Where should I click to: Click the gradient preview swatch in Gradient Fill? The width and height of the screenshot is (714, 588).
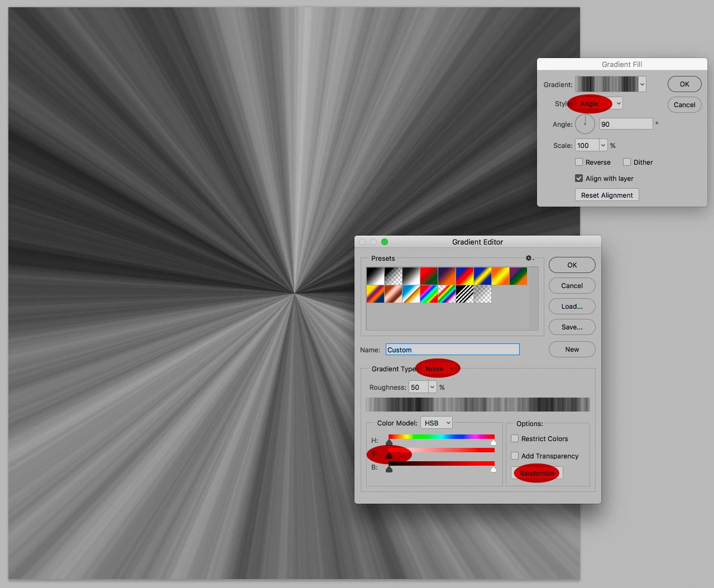pos(607,84)
